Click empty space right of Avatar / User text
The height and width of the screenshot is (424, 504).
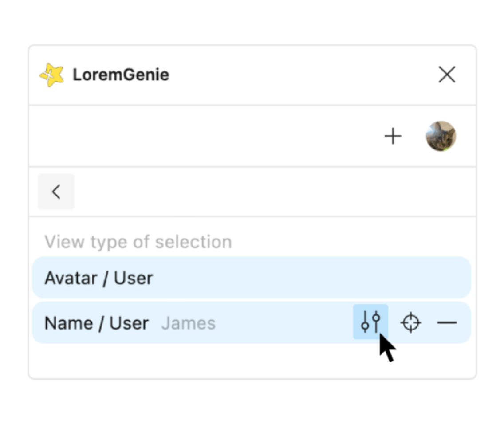point(311,278)
